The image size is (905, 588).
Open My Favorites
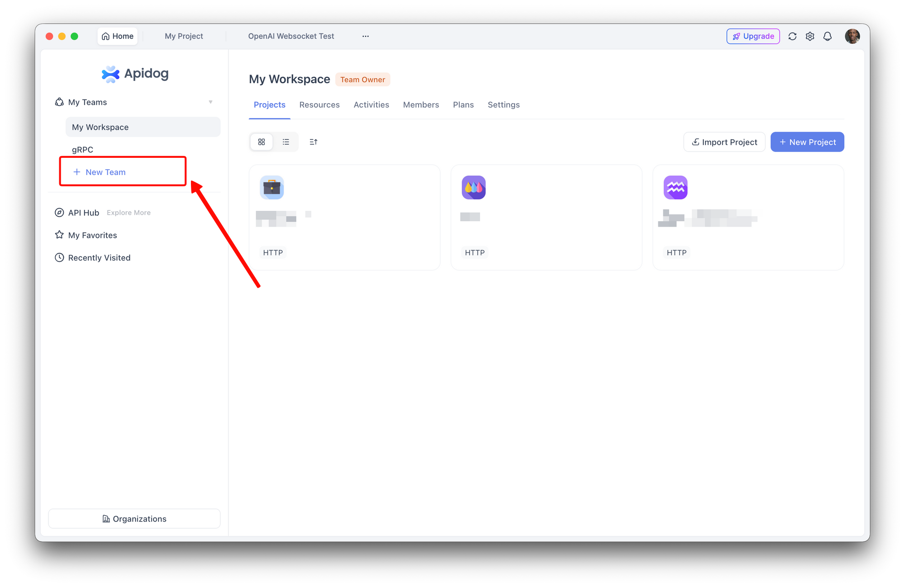pos(86,235)
